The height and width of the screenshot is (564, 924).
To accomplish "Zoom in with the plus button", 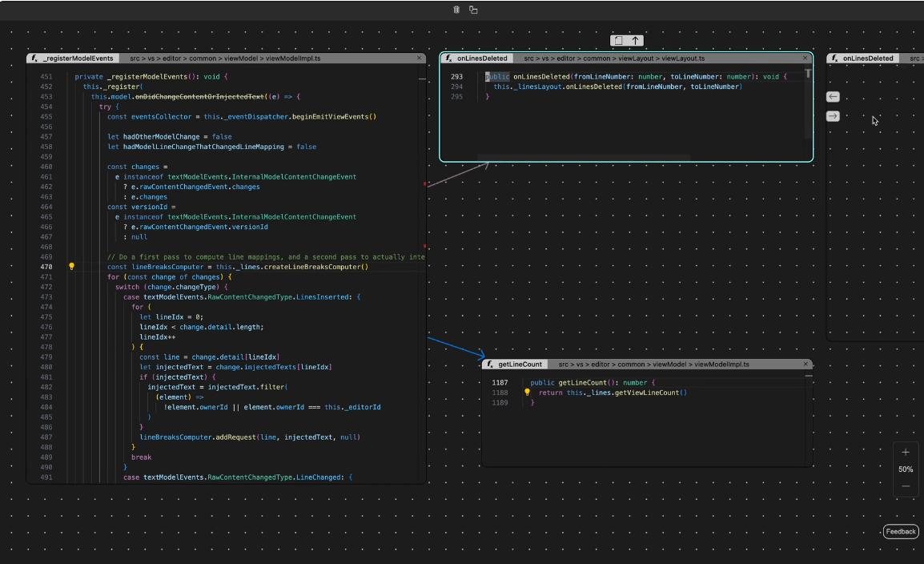I will (906, 453).
